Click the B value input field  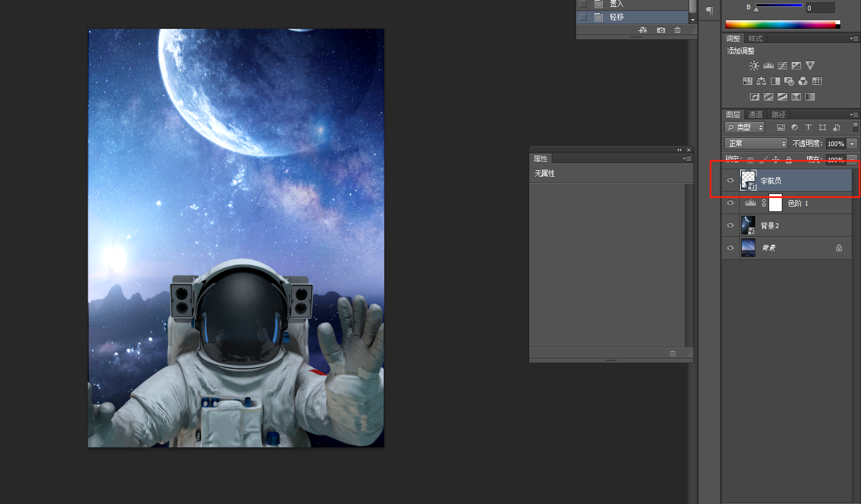(820, 8)
